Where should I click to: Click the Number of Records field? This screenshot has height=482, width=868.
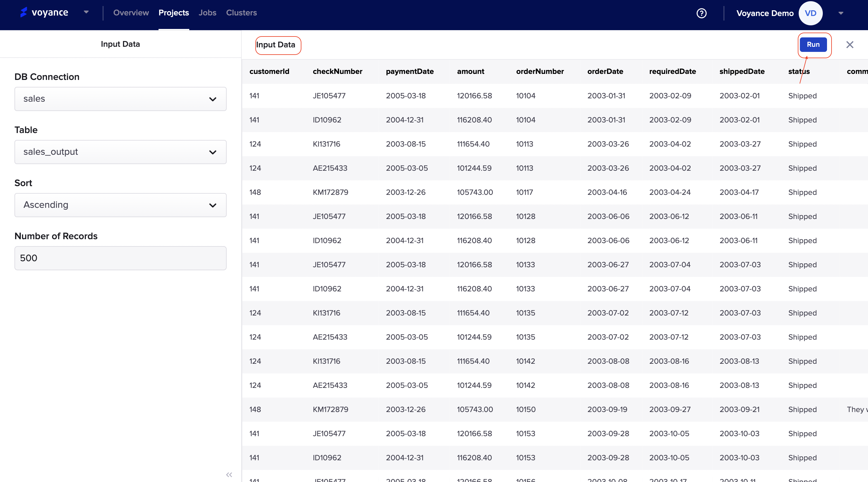[x=120, y=258]
